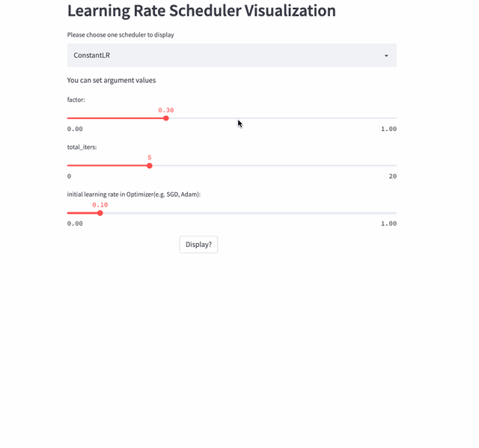Click the 0.30 value above factor slider
Screen dimensions: 479x448
pos(166,110)
